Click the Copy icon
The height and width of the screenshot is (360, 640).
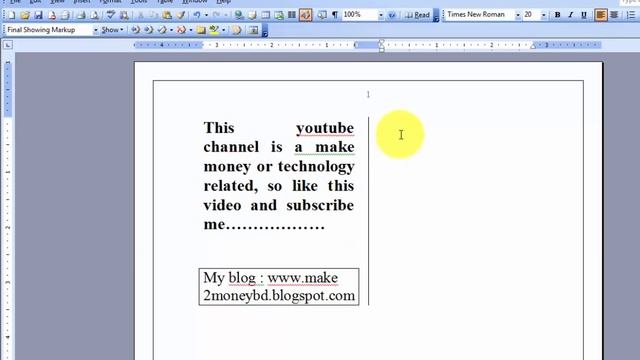click(x=153, y=16)
